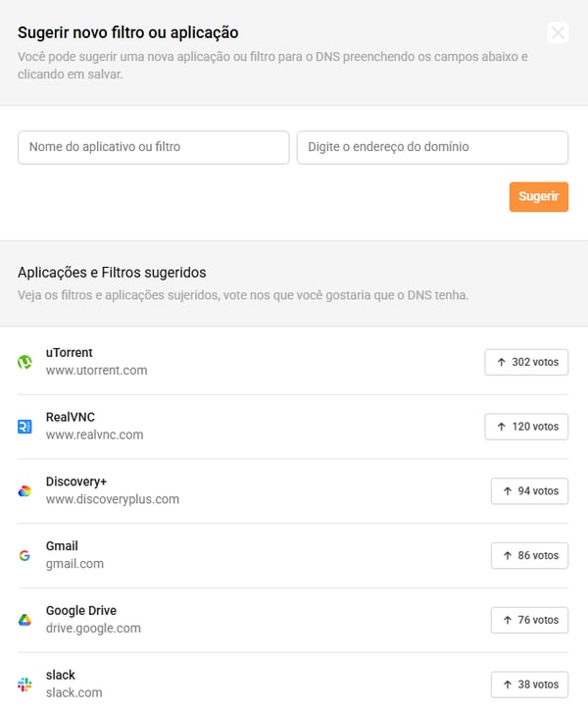Vote for RealVNC with 120 votos
The height and width of the screenshot is (712, 588).
[526, 427]
